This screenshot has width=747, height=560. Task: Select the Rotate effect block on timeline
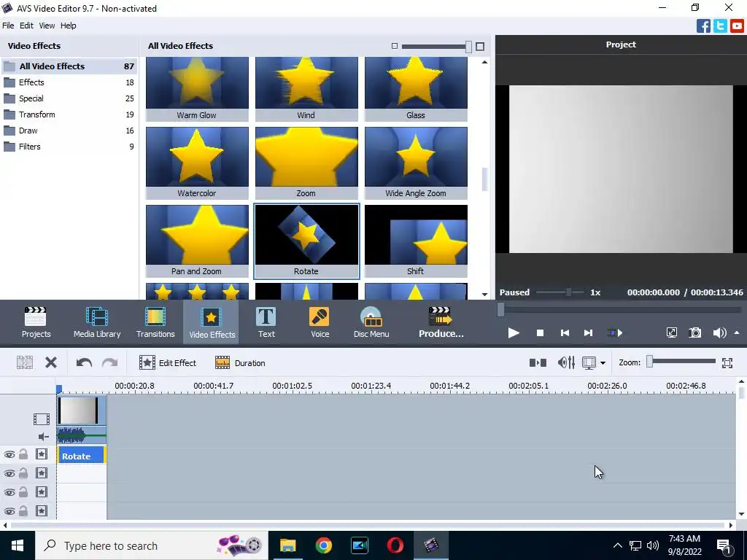click(82, 456)
